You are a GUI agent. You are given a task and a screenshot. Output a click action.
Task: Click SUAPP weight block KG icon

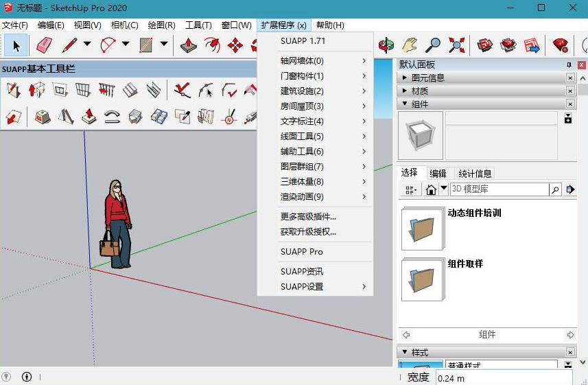[x=43, y=117]
